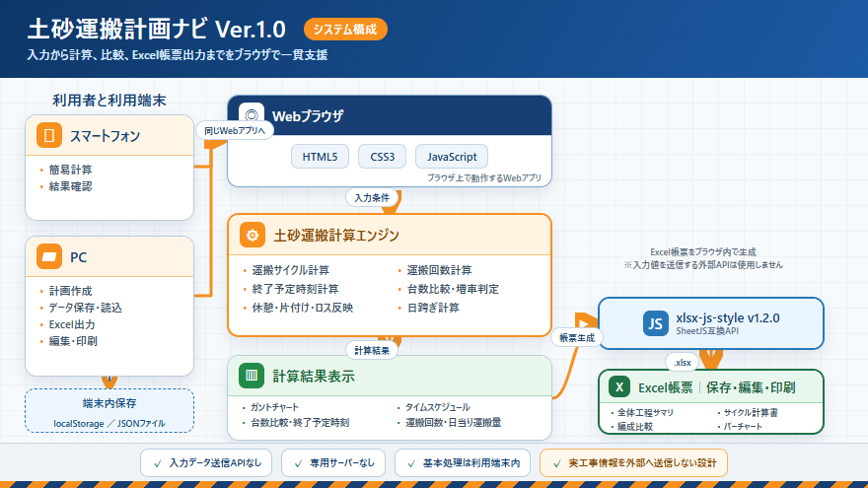Select the システム構成 badge
This screenshot has width=868, height=488.
point(345,30)
